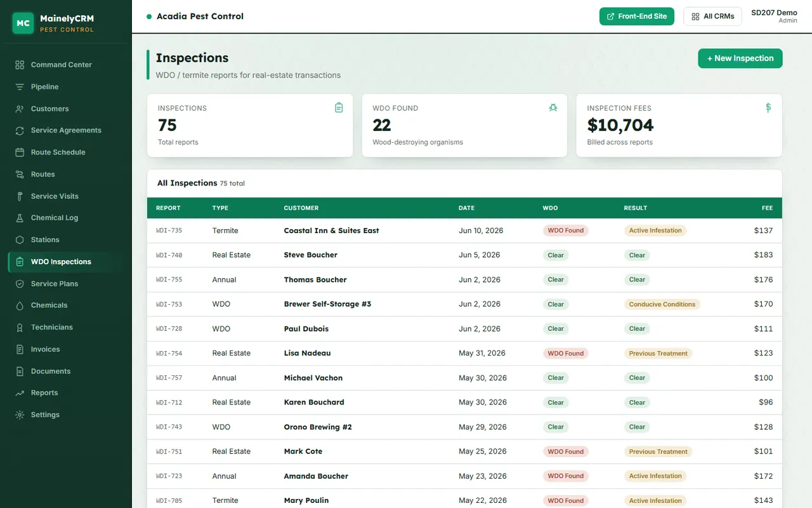Click the All CRMs button
812x508 pixels.
[712, 17]
